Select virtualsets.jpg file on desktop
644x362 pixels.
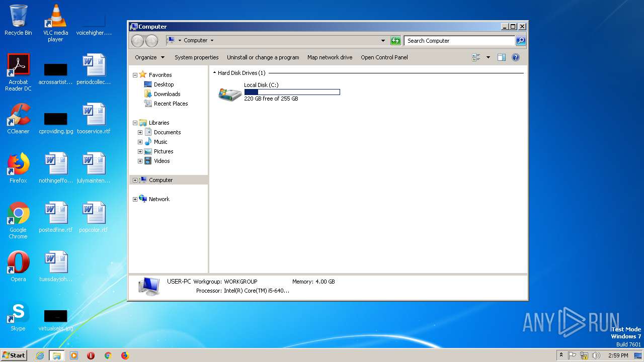pyautogui.click(x=55, y=321)
